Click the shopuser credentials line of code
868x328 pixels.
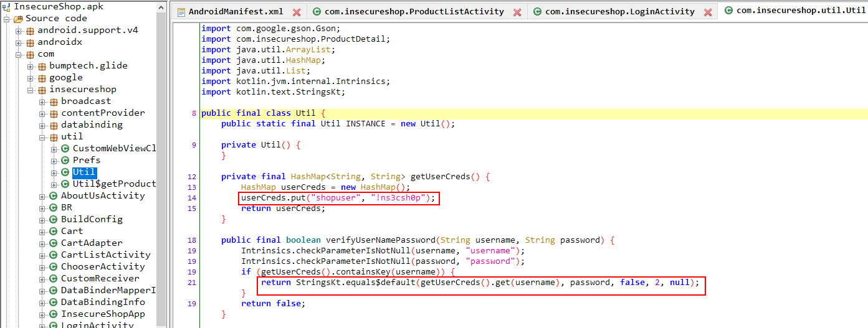coord(339,198)
